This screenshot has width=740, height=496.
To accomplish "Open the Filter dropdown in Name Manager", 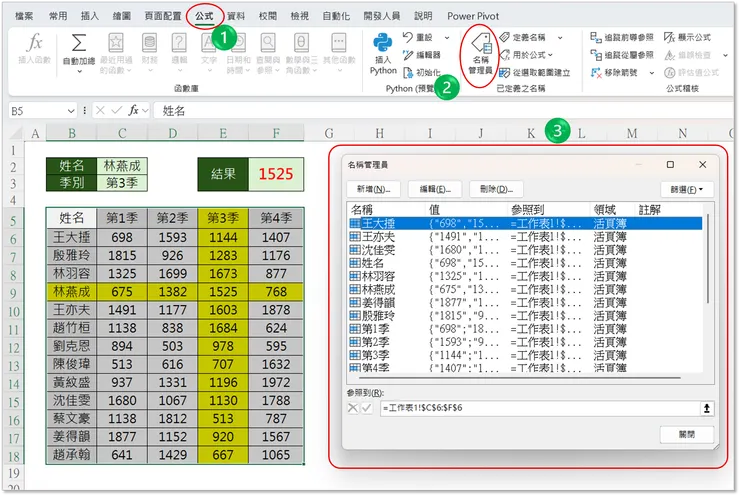I will click(x=687, y=189).
